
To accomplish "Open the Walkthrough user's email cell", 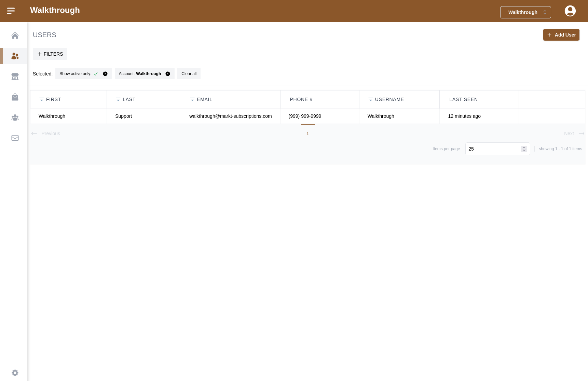I will 230,116.
